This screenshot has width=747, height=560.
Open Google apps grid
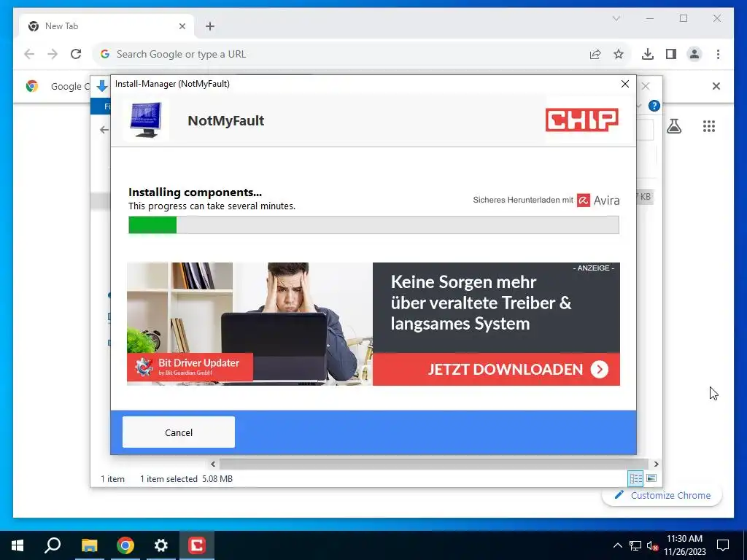click(709, 126)
